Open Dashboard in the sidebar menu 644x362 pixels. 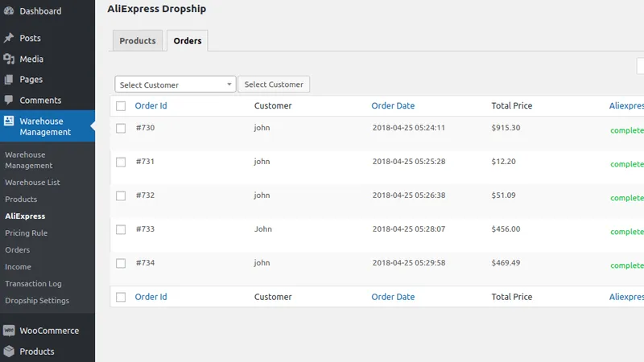point(40,11)
